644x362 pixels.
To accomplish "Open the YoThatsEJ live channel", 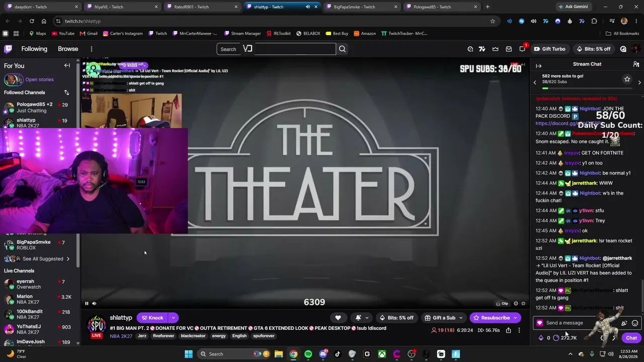I will click(x=39, y=330).
